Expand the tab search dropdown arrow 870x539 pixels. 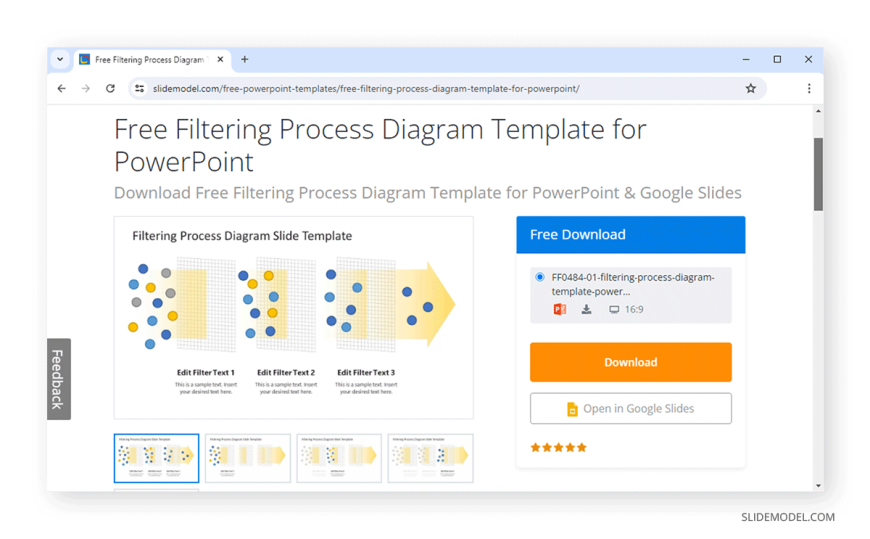(x=60, y=59)
